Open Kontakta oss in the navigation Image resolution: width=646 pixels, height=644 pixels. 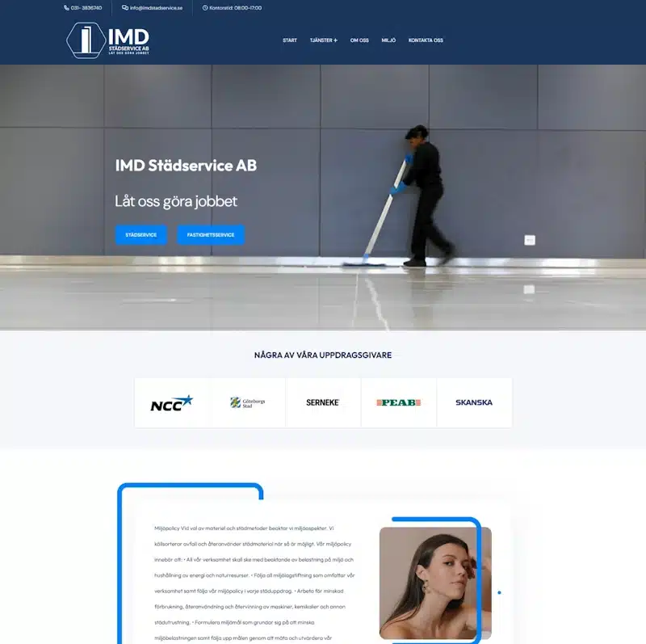[426, 40]
